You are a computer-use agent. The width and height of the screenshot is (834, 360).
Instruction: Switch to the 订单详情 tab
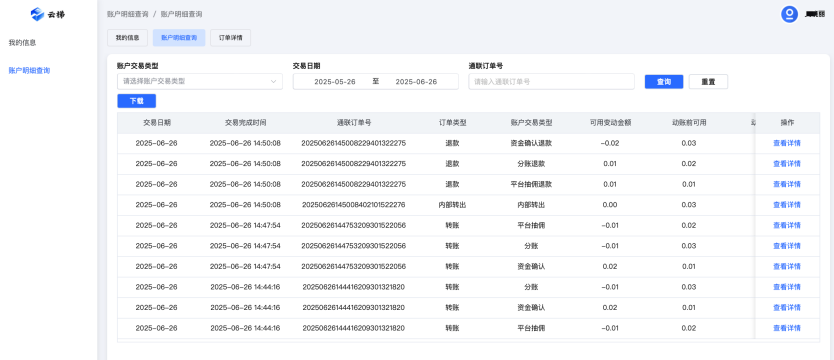(x=230, y=38)
